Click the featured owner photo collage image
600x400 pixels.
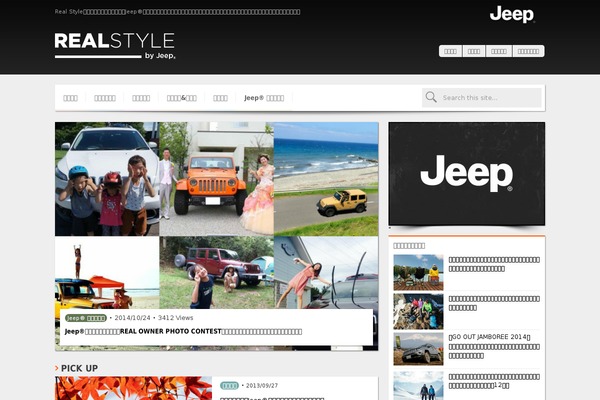click(217, 215)
